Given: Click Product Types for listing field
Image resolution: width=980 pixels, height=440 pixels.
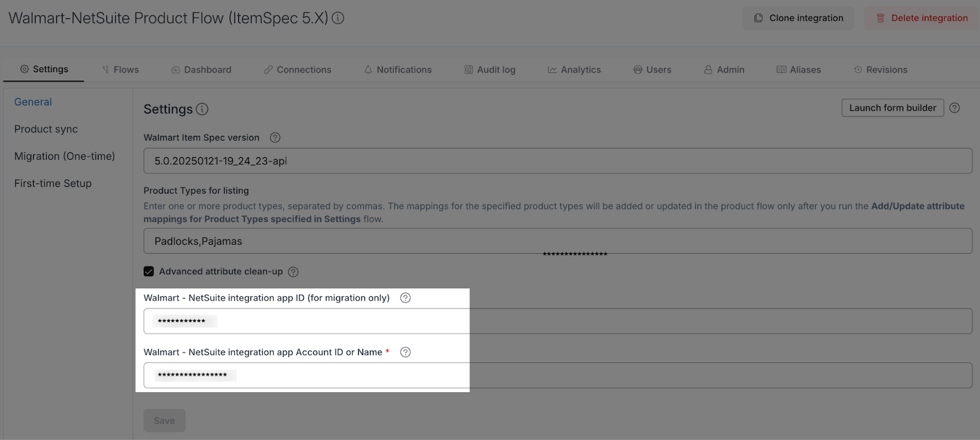Looking at the screenshot, I should [557, 241].
